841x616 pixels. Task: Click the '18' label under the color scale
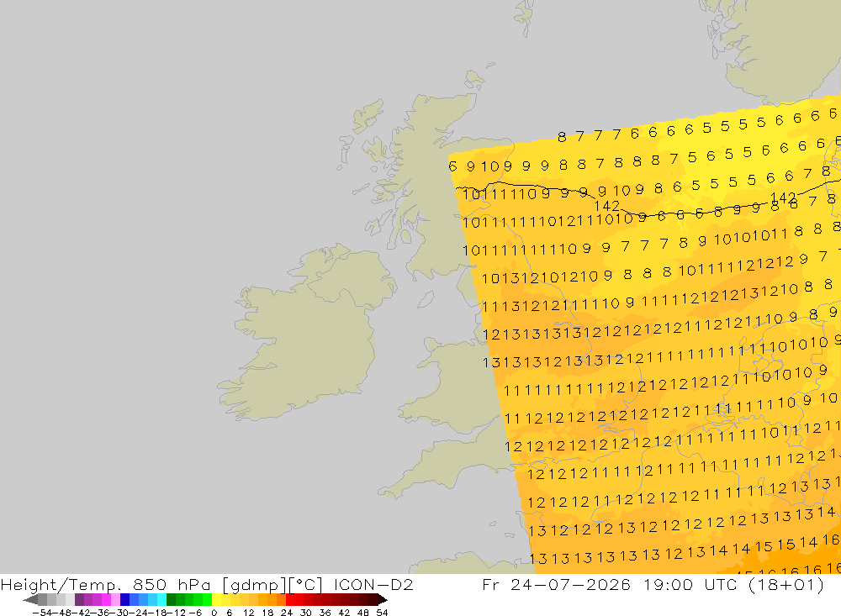click(267, 613)
